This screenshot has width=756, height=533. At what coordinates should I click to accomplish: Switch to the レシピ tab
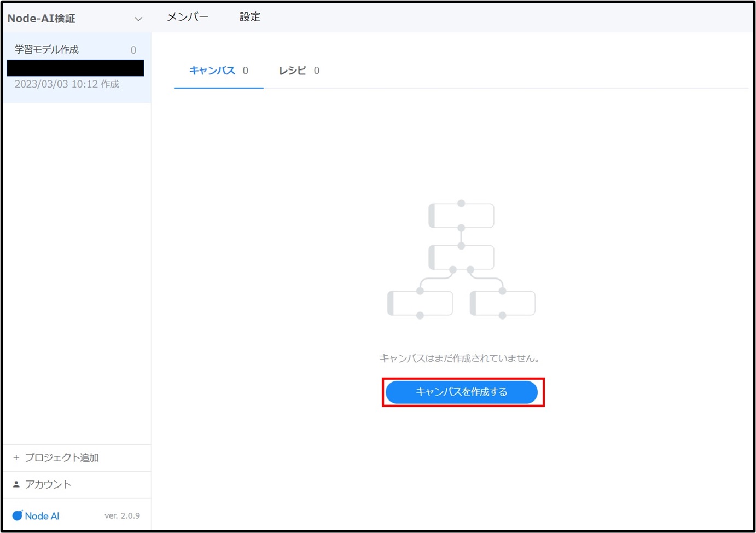(292, 70)
